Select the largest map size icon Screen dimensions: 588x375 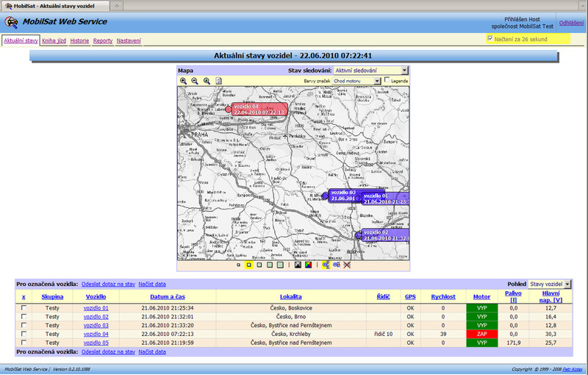[280, 265]
